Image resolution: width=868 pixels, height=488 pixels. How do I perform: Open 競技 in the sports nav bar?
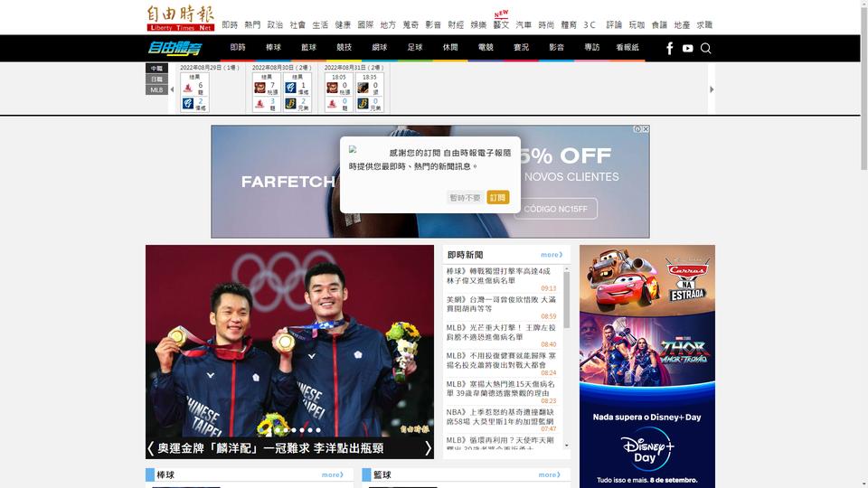click(x=344, y=48)
